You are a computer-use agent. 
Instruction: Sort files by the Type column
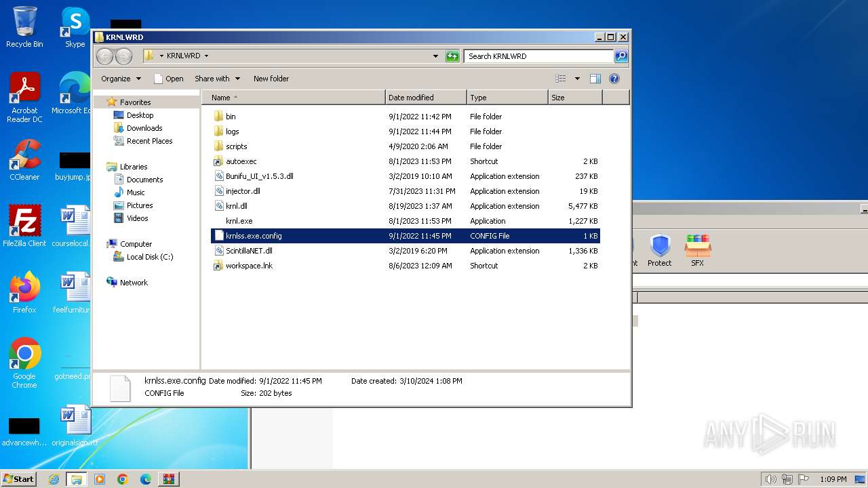507,98
